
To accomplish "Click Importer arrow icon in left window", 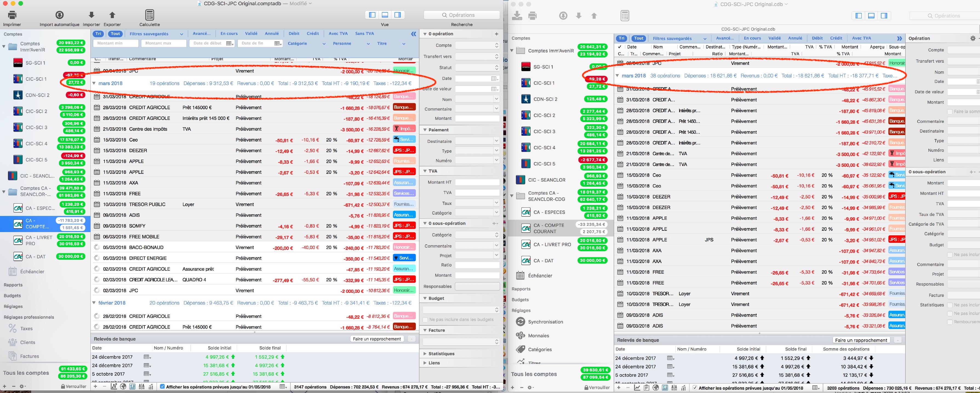I will (x=91, y=15).
